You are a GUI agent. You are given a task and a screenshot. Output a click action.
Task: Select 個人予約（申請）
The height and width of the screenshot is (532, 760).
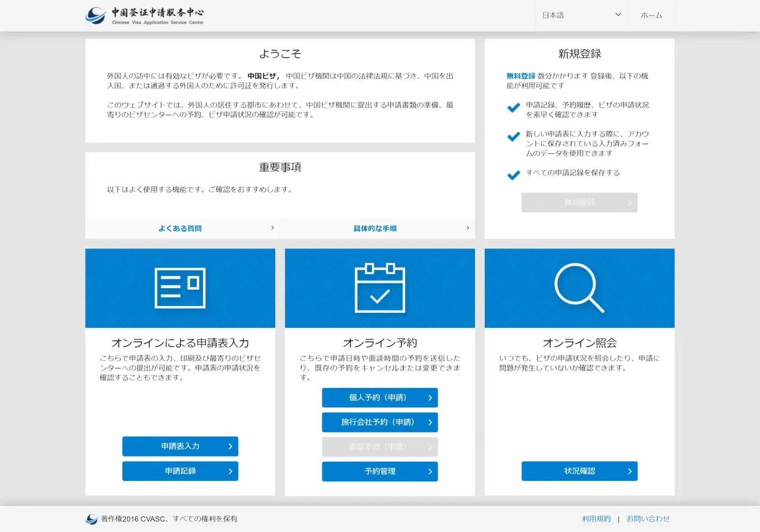pyautogui.click(x=379, y=397)
